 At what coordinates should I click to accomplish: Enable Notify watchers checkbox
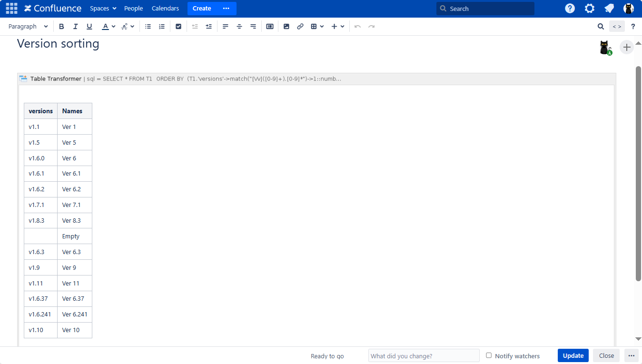click(x=489, y=355)
